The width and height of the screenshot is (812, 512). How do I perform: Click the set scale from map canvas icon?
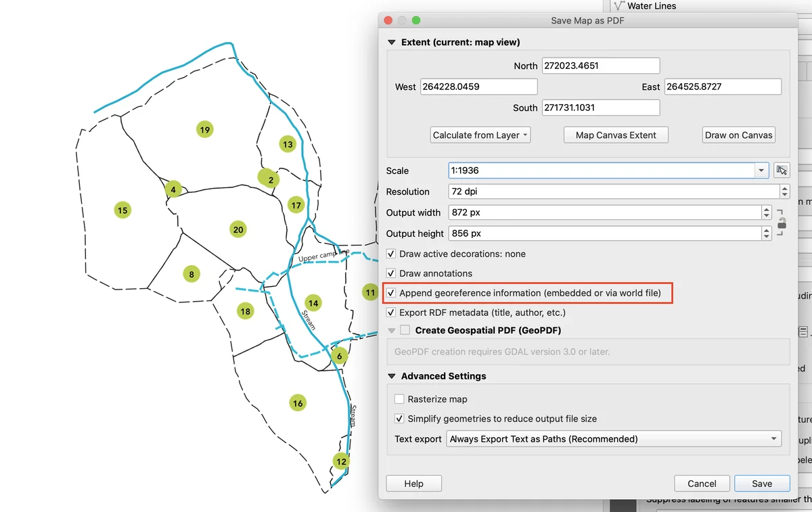(782, 170)
